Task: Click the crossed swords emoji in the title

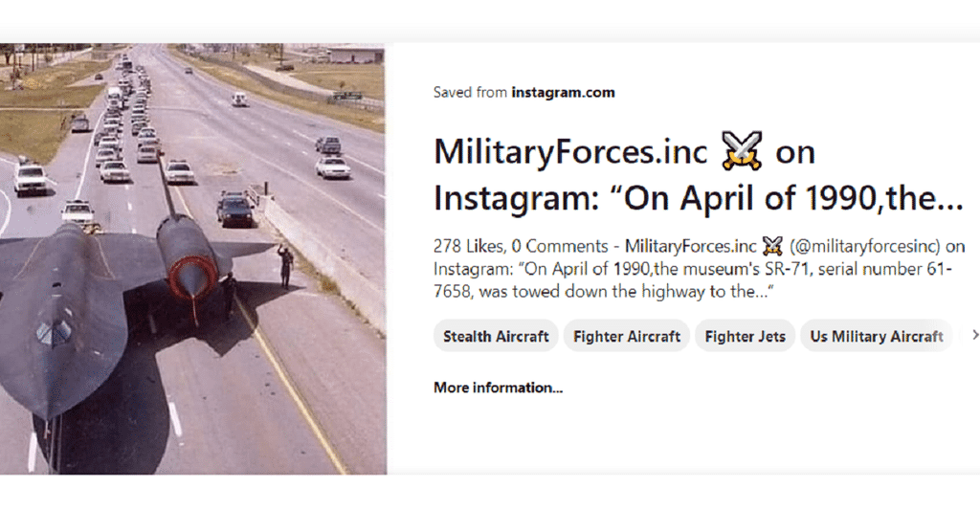Action: [x=742, y=151]
